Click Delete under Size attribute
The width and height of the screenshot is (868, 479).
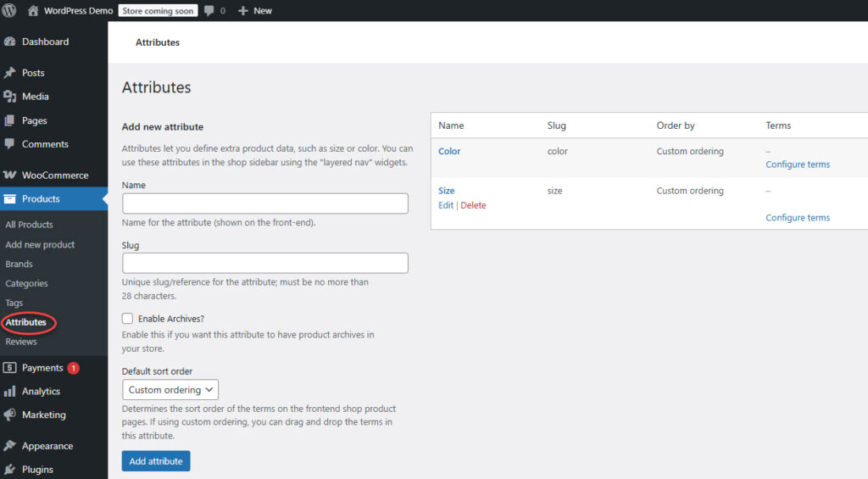pos(473,205)
